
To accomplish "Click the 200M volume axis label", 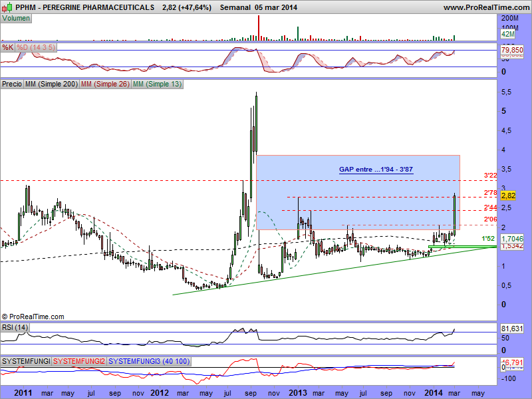I will point(510,19).
